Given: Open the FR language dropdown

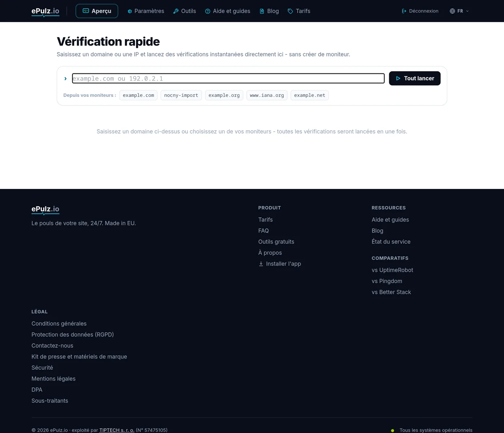Looking at the screenshot, I should 459,11.
